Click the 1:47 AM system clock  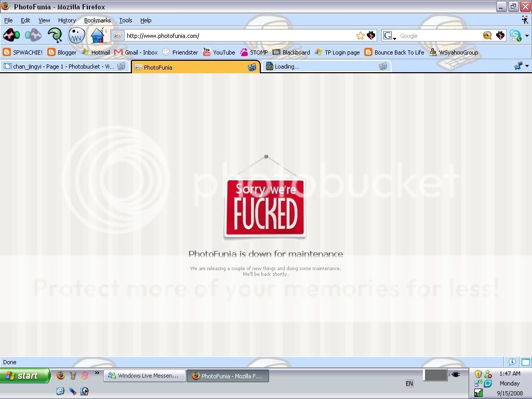pyautogui.click(x=510, y=374)
